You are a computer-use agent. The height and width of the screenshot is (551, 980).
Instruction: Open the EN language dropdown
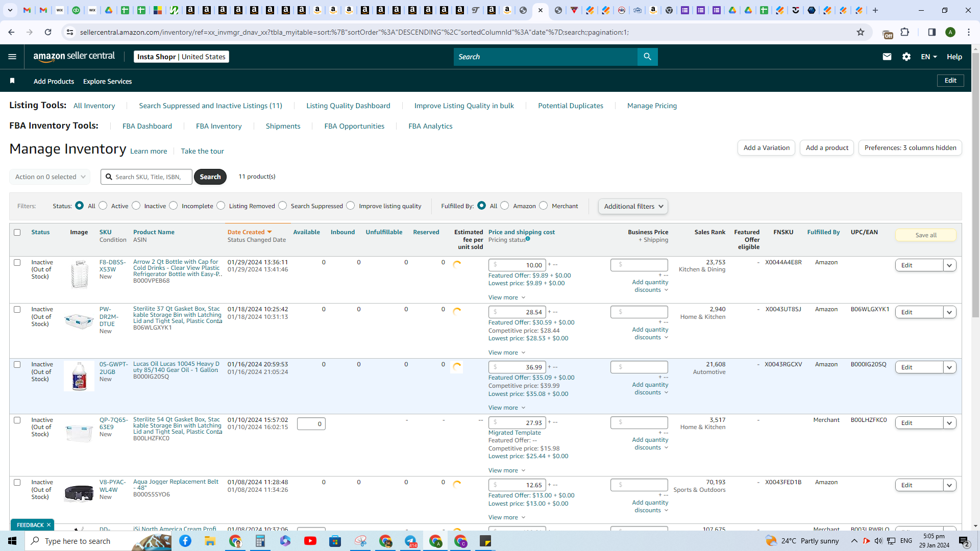929,57
